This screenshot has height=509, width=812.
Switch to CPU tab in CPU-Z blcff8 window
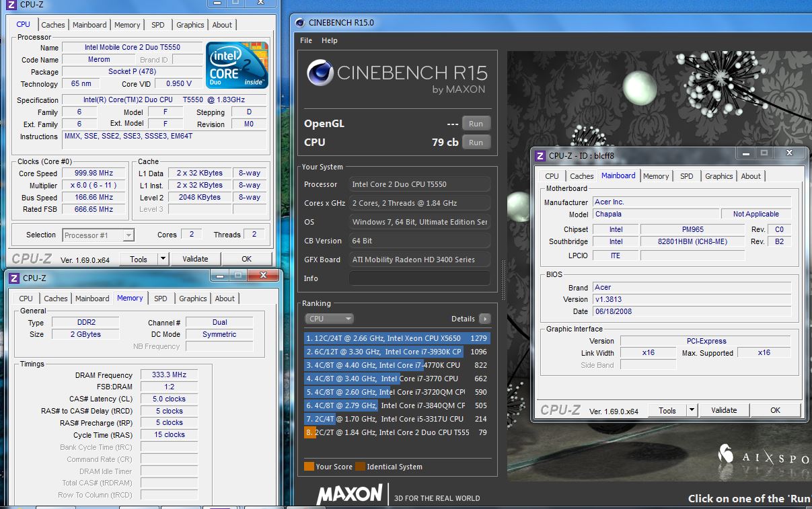point(552,176)
